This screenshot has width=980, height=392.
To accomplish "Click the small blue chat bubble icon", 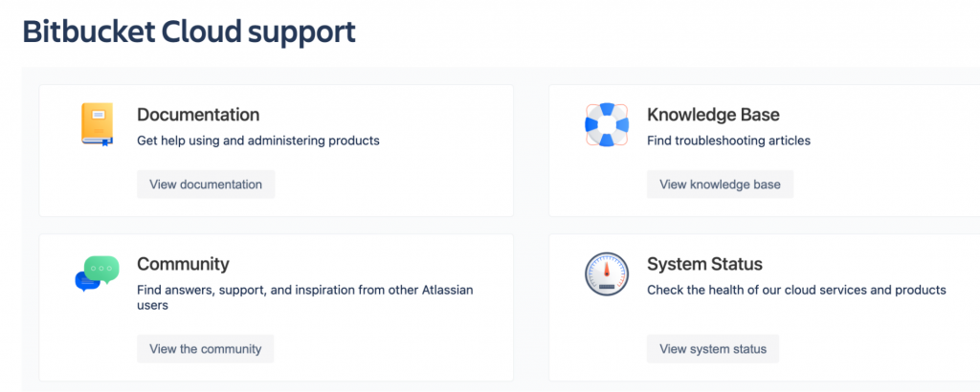I will 86,281.
